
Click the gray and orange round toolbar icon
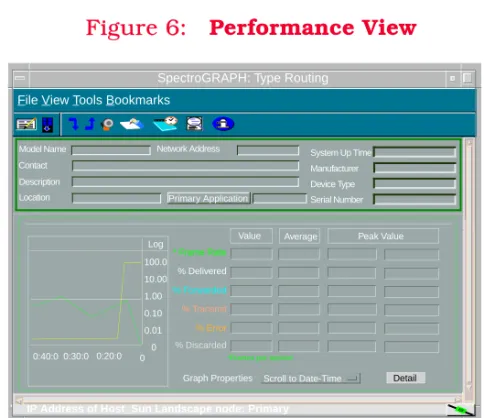coord(107,124)
